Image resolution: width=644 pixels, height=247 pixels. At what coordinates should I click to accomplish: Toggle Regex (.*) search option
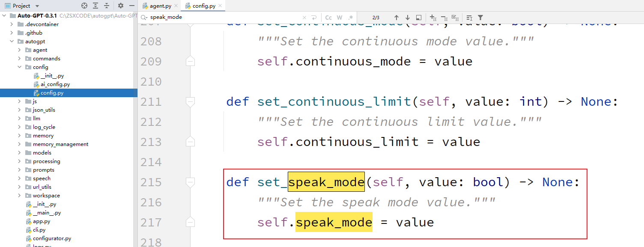tap(351, 18)
